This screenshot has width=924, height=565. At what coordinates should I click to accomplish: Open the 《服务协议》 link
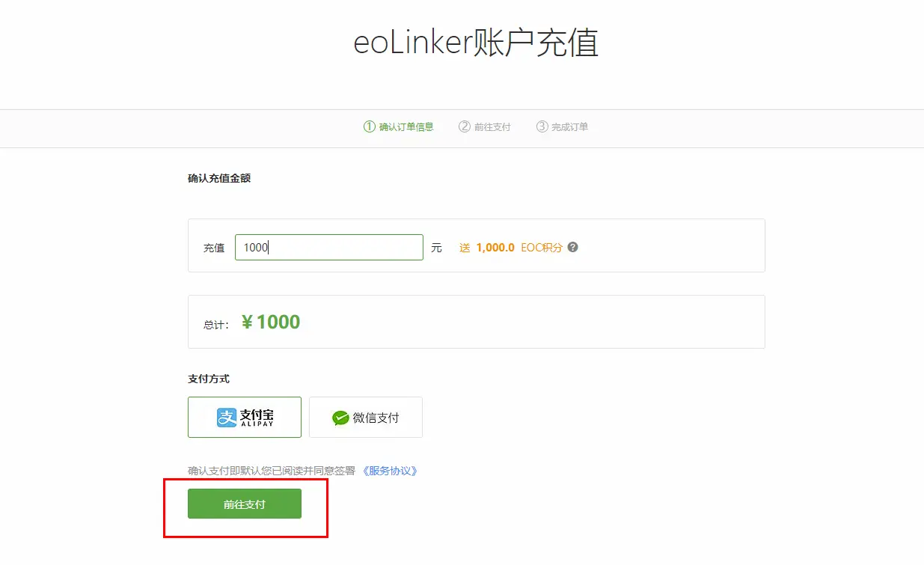pyautogui.click(x=389, y=471)
